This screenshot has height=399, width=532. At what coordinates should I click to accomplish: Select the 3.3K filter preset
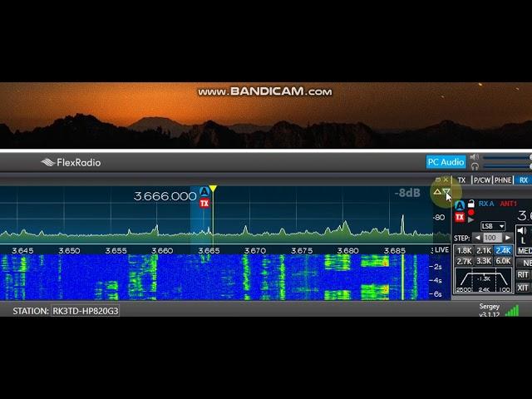(x=484, y=261)
